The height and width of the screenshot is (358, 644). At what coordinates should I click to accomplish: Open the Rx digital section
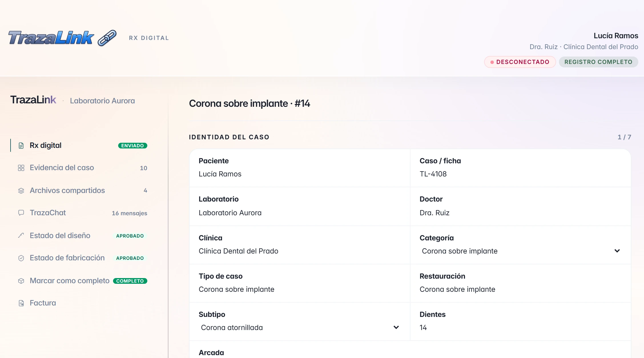tap(79, 145)
